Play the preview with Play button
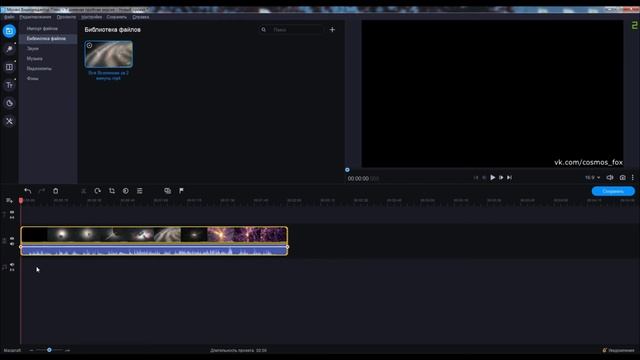 pyautogui.click(x=492, y=178)
